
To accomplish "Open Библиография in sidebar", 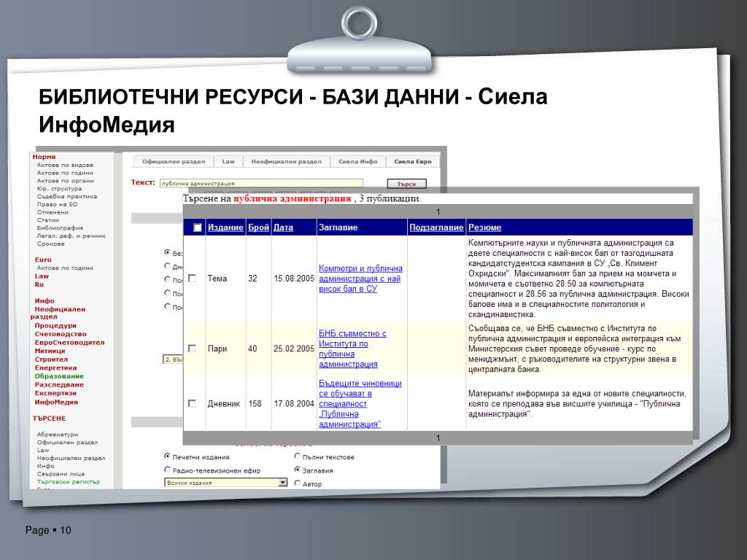I will pyautogui.click(x=60, y=227).
